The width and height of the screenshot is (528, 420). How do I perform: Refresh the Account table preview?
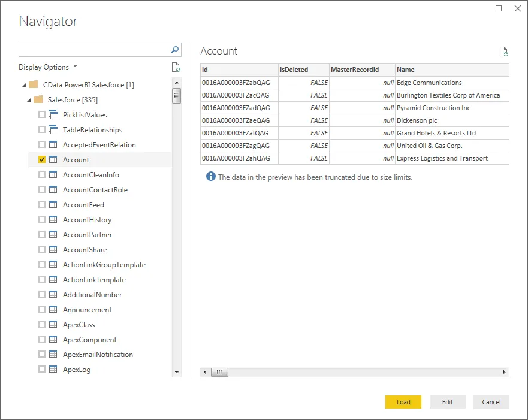click(x=504, y=52)
